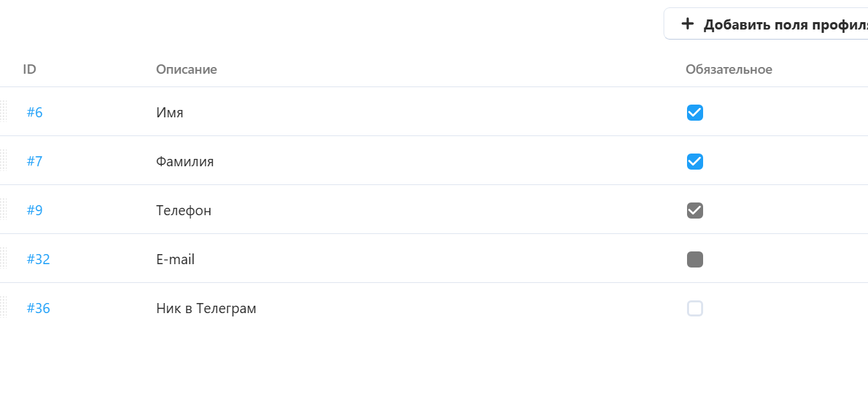
Task: Open field #32 via its ID link
Action: (x=38, y=259)
